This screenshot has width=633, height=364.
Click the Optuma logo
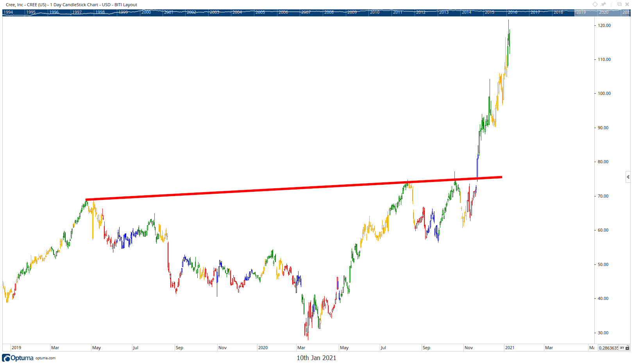18,358
